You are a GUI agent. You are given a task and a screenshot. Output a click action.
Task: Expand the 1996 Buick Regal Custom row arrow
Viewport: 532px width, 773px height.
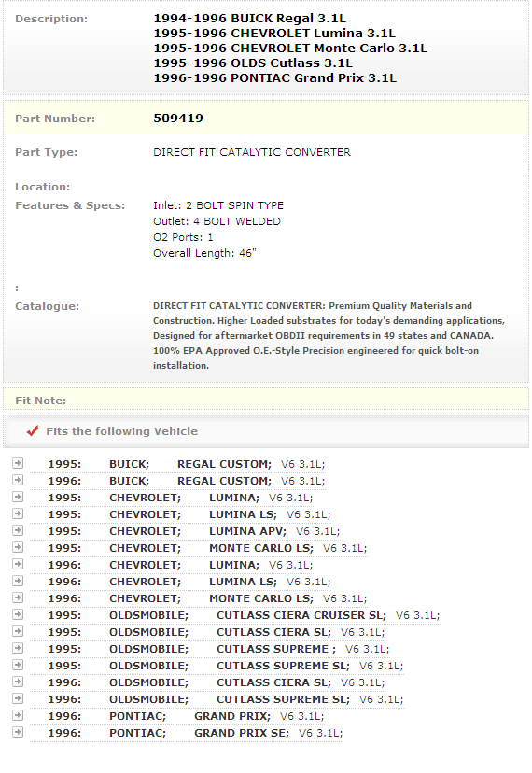[18, 480]
